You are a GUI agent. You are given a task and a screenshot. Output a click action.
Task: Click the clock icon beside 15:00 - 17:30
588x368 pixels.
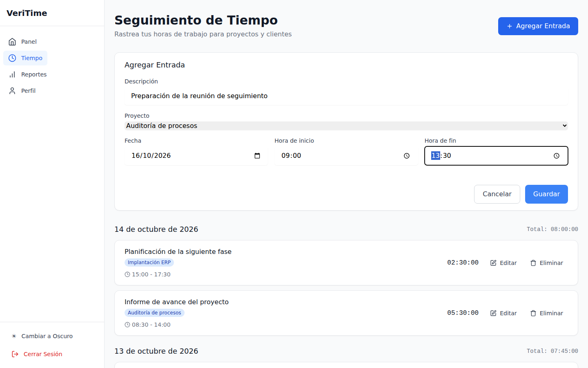click(x=127, y=274)
